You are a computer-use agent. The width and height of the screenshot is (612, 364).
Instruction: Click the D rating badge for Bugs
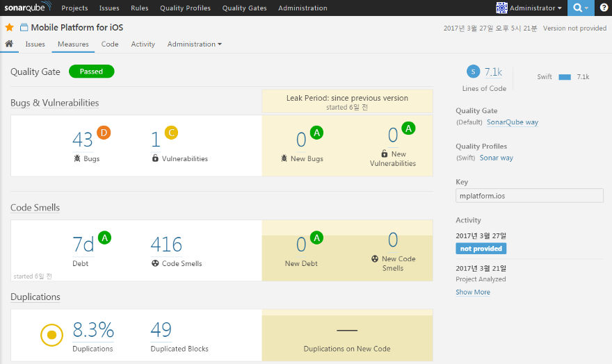point(104,133)
